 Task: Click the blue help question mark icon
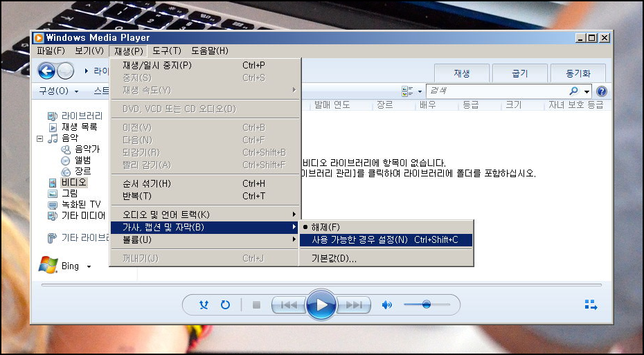pos(601,91)
